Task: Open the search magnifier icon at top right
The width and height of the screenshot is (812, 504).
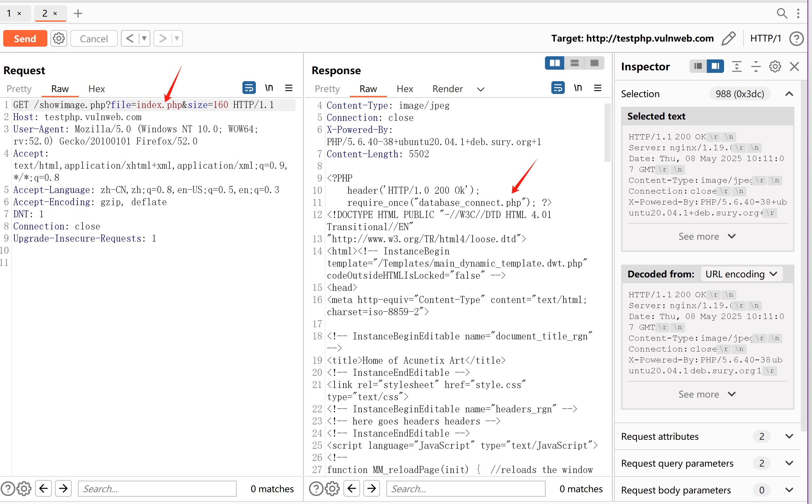Action: pyautogui.click(x=782, y=13)
